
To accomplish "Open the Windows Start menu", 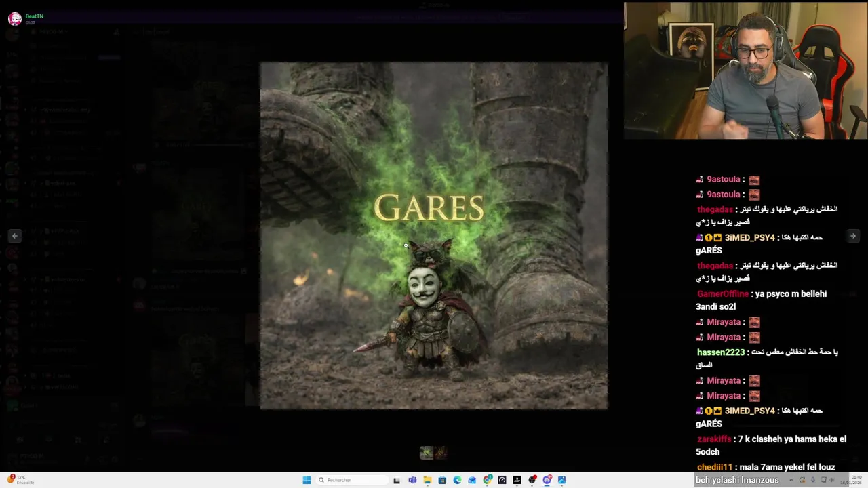I will (307, 480).
